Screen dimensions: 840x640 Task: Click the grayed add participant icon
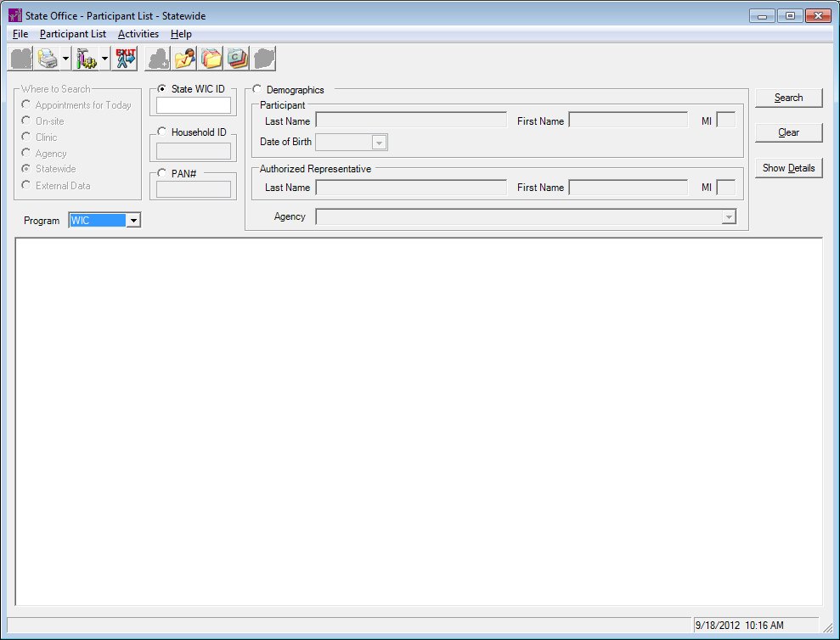(x=159, y=59)
